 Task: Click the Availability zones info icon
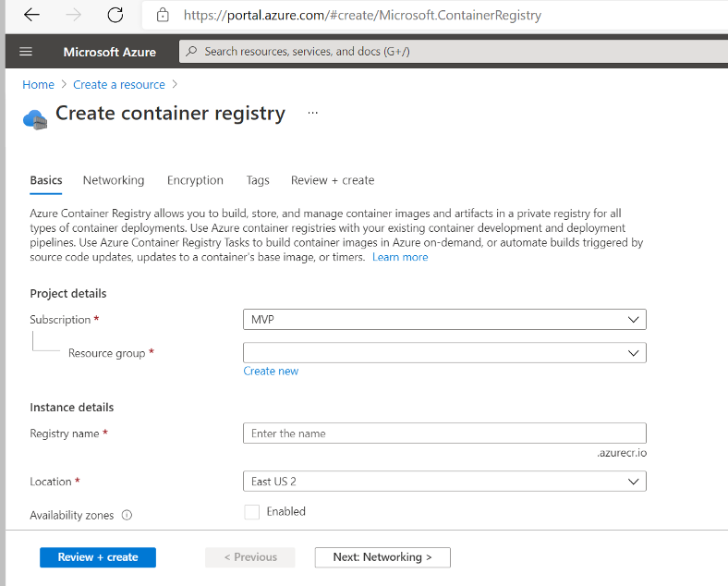(127, 515)
